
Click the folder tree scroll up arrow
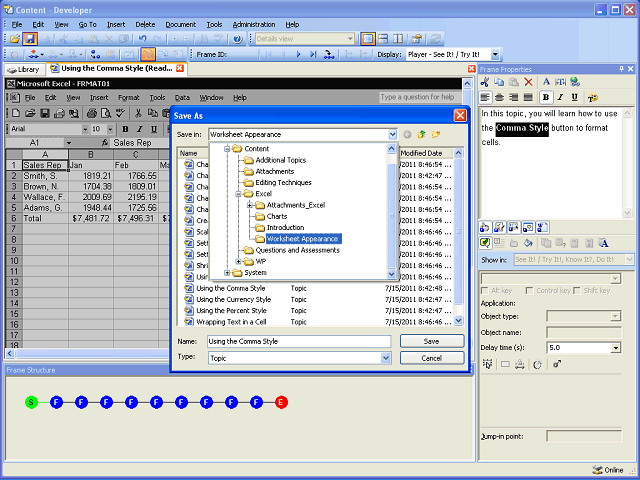(x=391, y=149)
